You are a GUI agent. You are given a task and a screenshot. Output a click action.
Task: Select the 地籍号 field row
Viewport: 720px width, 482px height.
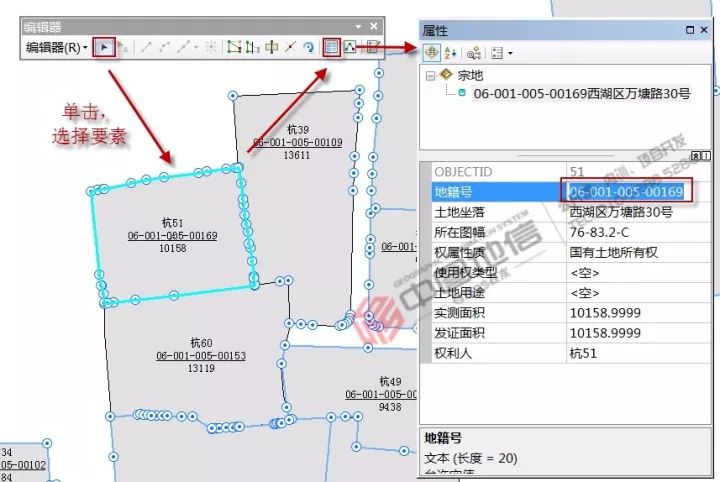(x=571, y=192)
